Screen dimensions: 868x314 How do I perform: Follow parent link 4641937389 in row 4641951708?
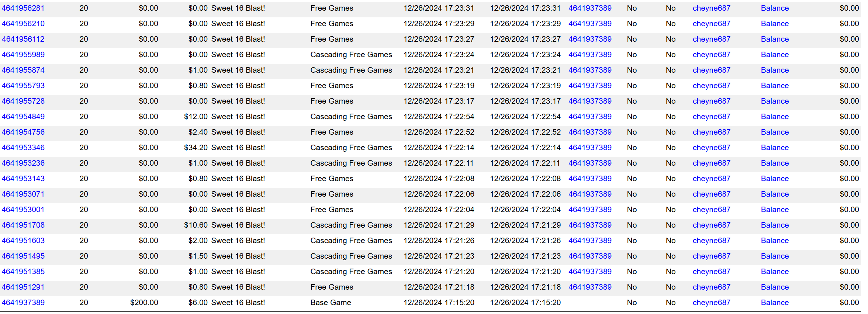click(590, 225)
